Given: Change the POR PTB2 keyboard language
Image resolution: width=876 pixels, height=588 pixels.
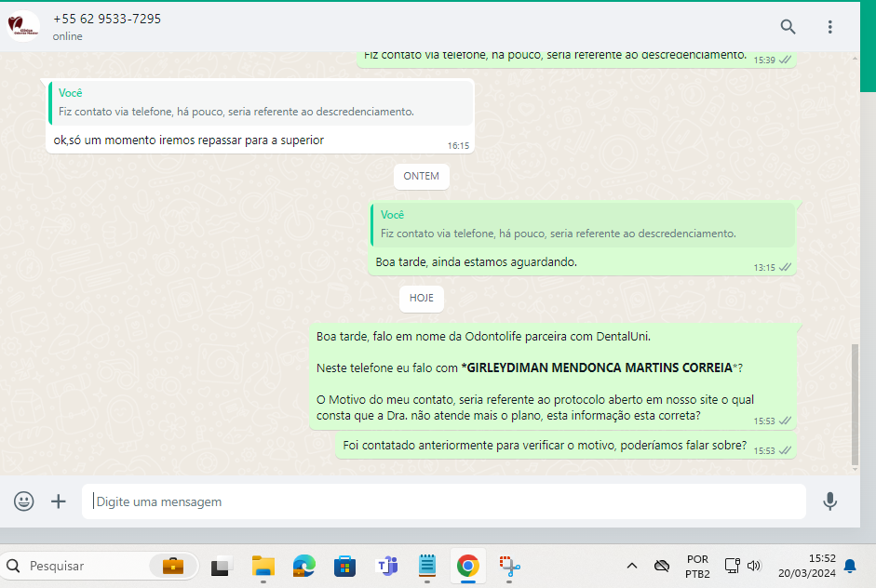Looking at the screenshot, I should click(x=697, y=567).
